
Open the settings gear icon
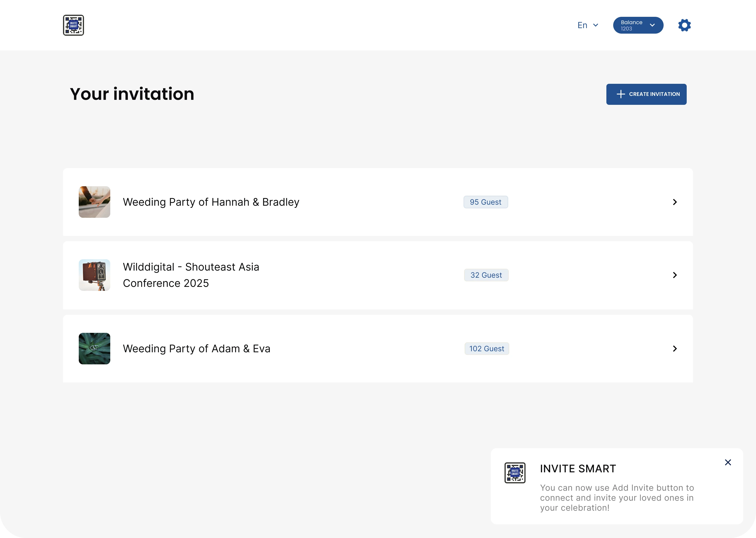[x=684, y=25]
